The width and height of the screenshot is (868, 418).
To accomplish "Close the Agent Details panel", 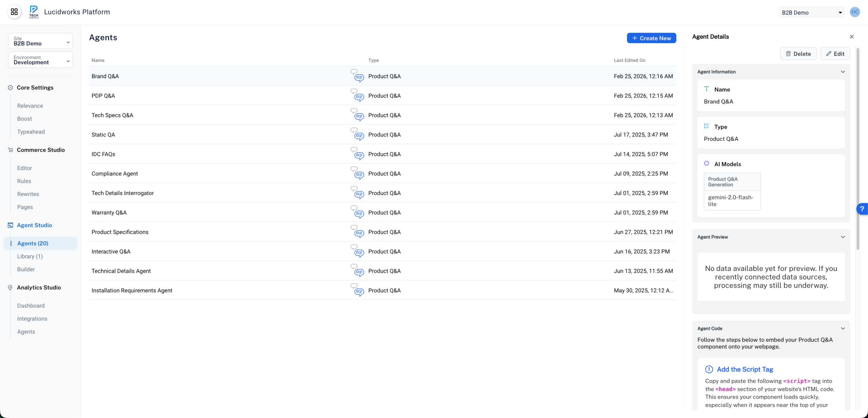I will tap(852, 37).
